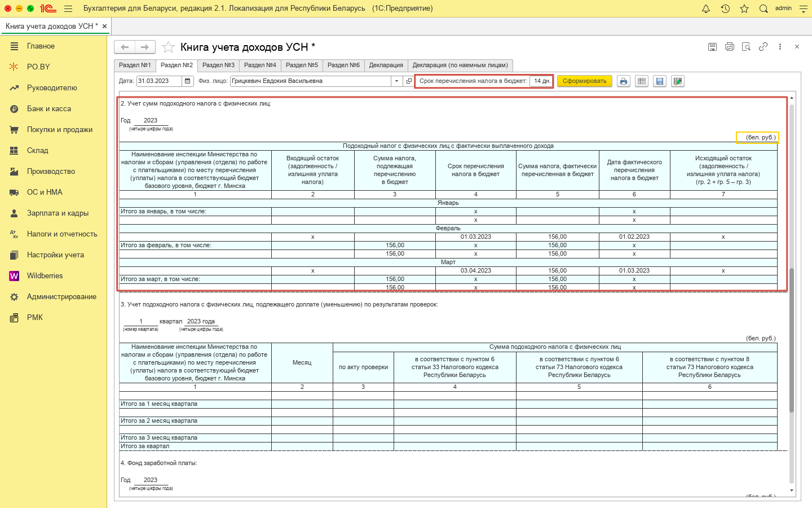Screen dimensions: 812x508
Task: Click the report vertical scrollbar thumb
Action: click(792, 339)
